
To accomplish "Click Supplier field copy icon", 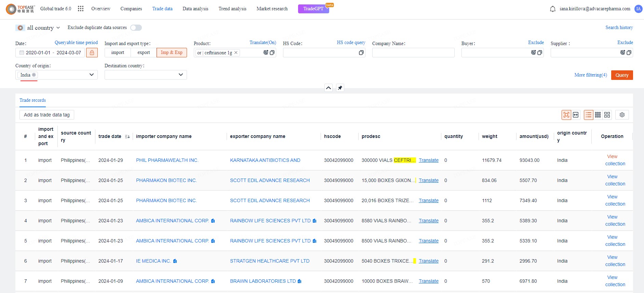I will click(629, 53).
